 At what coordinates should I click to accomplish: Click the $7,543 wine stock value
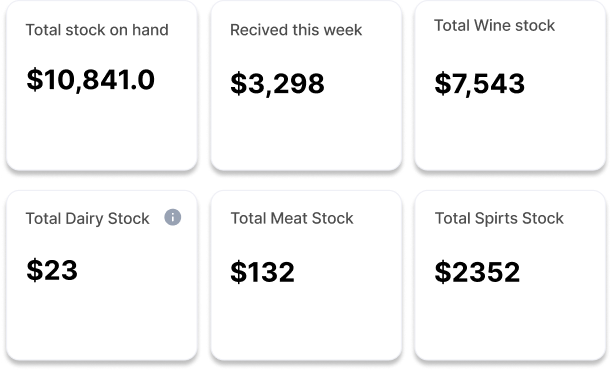click(x=480, y=84)
